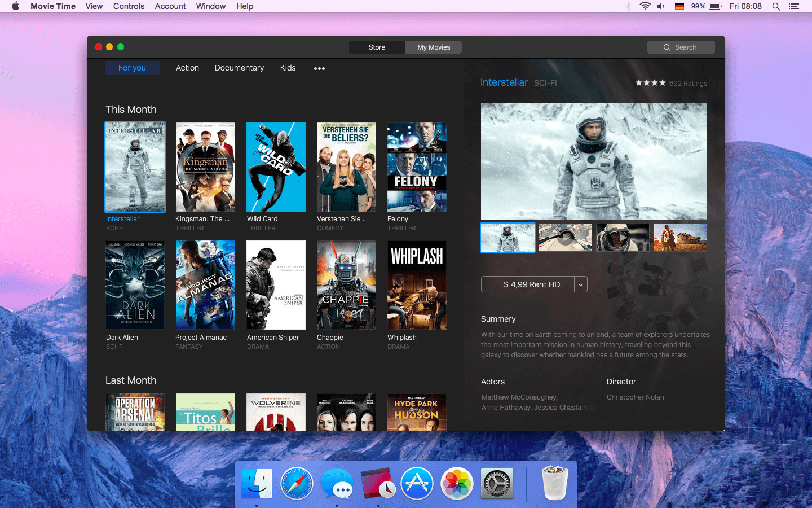Click the "692 Ratings" text
Screen dimensions: 812x508
(x=688, y=83)
